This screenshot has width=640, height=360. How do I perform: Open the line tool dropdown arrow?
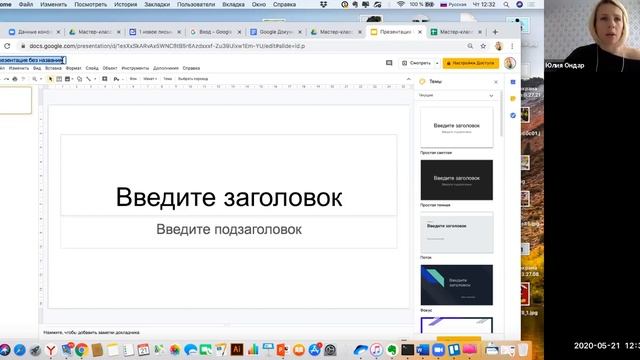click(95, 79)
